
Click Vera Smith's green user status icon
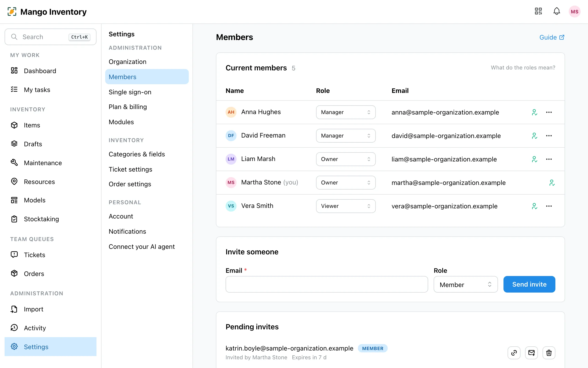point(534,206)
